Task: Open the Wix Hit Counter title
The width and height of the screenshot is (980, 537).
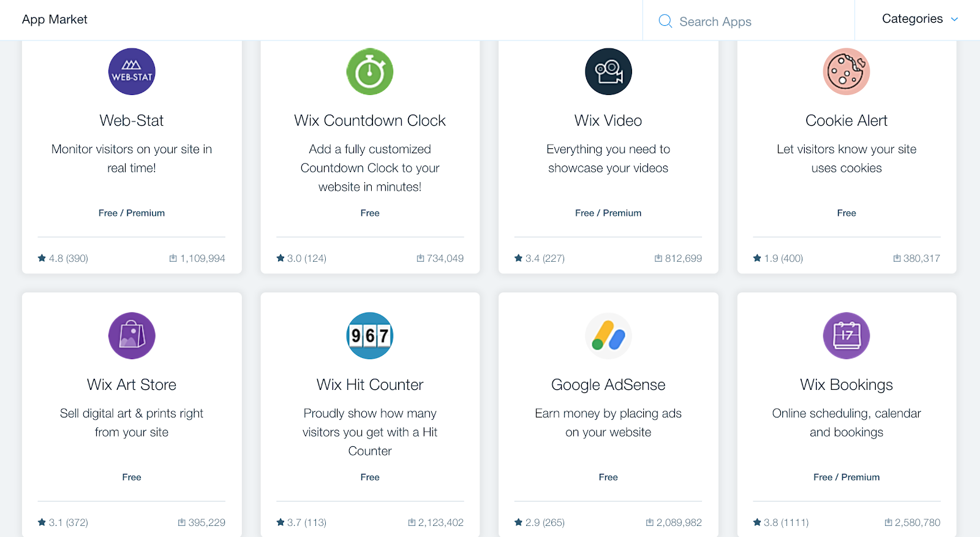Action: coord(370,384)
